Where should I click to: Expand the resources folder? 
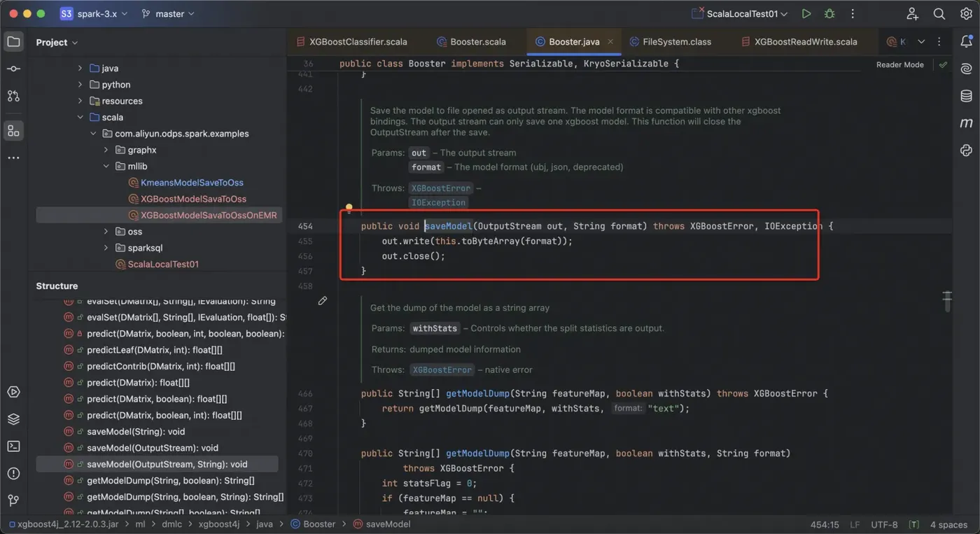tap(80, 101)
